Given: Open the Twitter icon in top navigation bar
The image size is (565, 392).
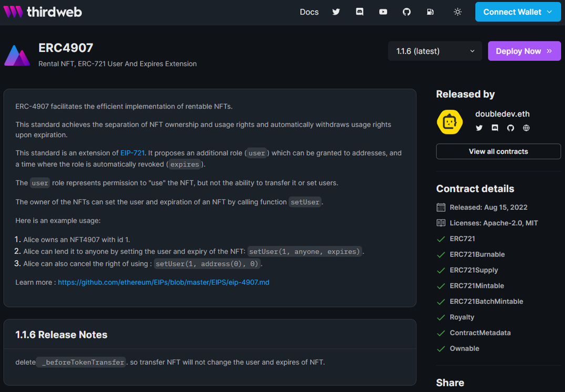Looking at the screenshot, I should (x=336, y=12).
